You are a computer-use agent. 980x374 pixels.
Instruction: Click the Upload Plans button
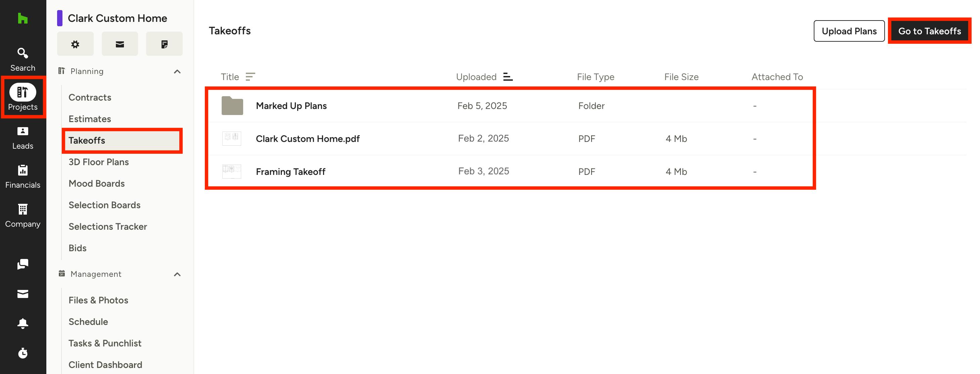point(849,31)
